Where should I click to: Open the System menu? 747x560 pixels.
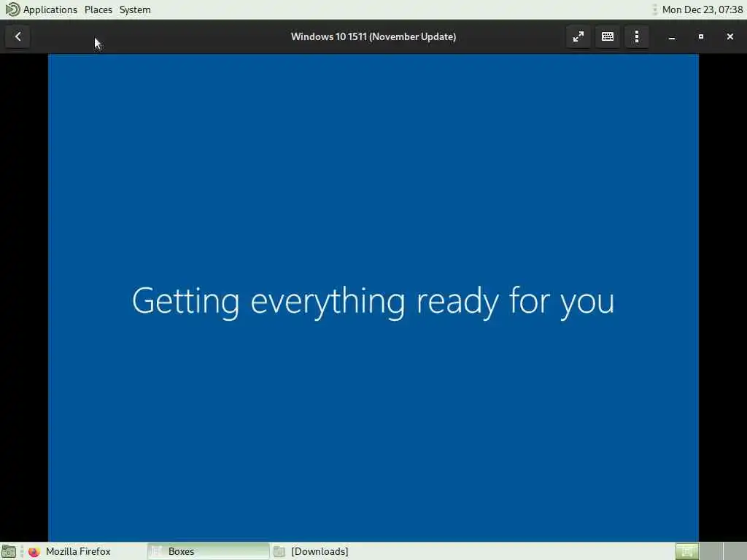point(135,9)
